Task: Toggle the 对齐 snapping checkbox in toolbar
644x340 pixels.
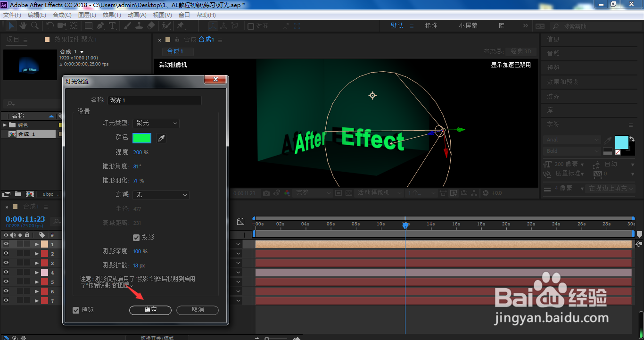Action: pyautogui.click(x=251, y=26)
